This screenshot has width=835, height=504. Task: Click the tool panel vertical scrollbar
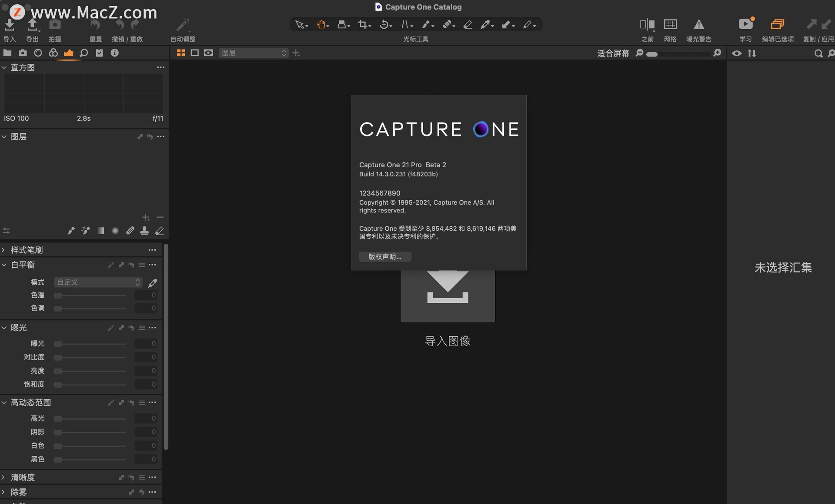point(166,348)
